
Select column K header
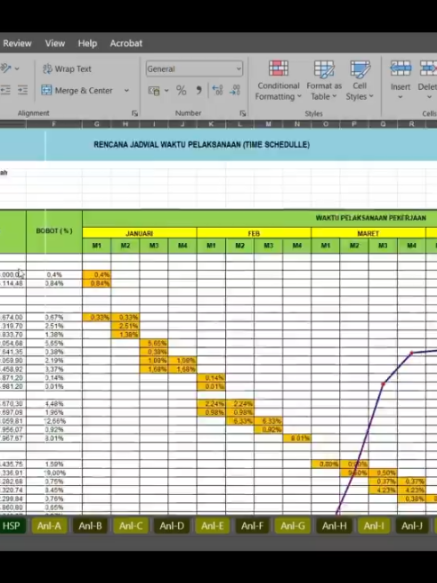[211, 124]
